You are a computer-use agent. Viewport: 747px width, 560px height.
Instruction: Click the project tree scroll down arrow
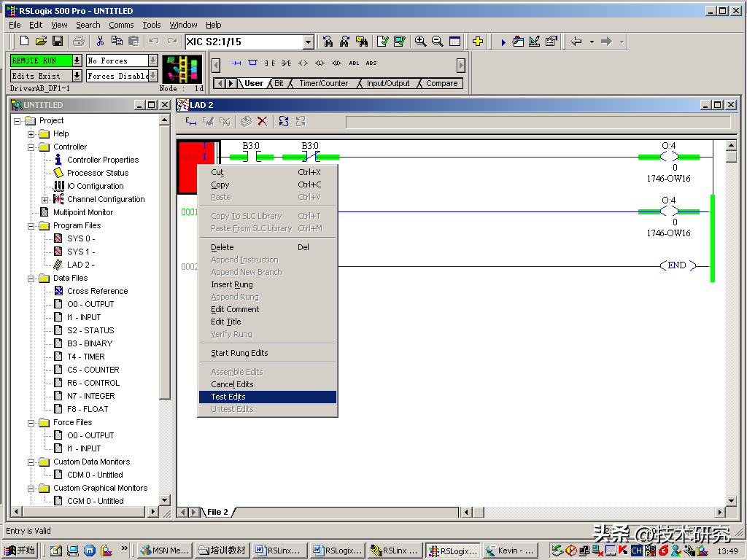coord(165,500)
